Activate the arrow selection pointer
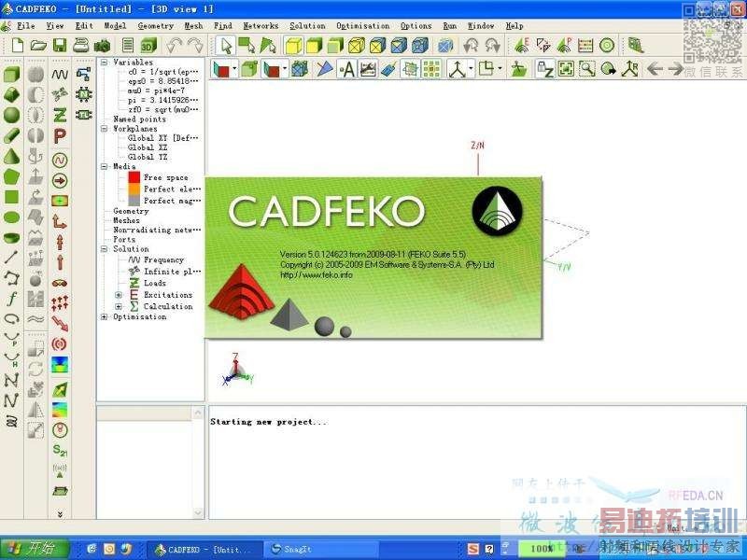This screenshot has height=560, width=747. 225,45
